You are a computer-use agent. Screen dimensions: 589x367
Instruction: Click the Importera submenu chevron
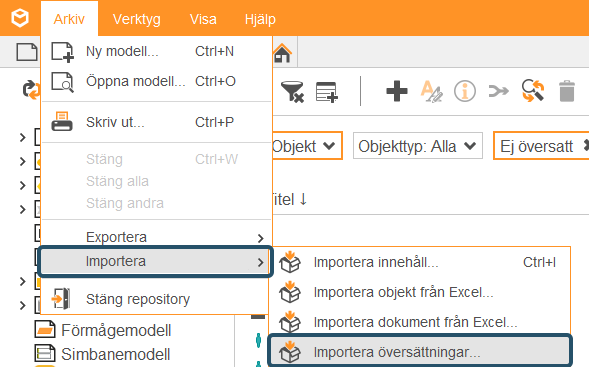[x=261, y=262]
